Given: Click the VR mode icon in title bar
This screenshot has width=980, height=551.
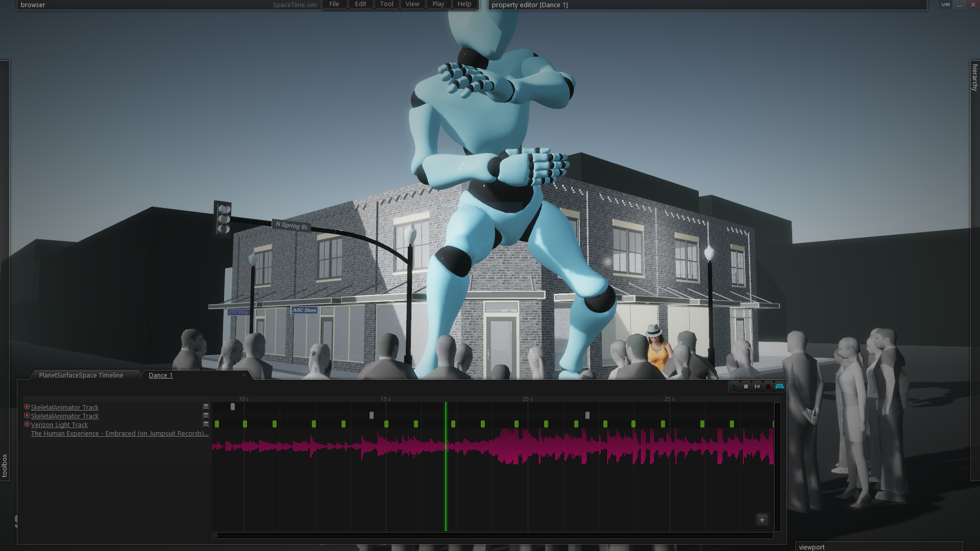Looking at the screenshot, I should pyautogui.click(x=945, y=5).
